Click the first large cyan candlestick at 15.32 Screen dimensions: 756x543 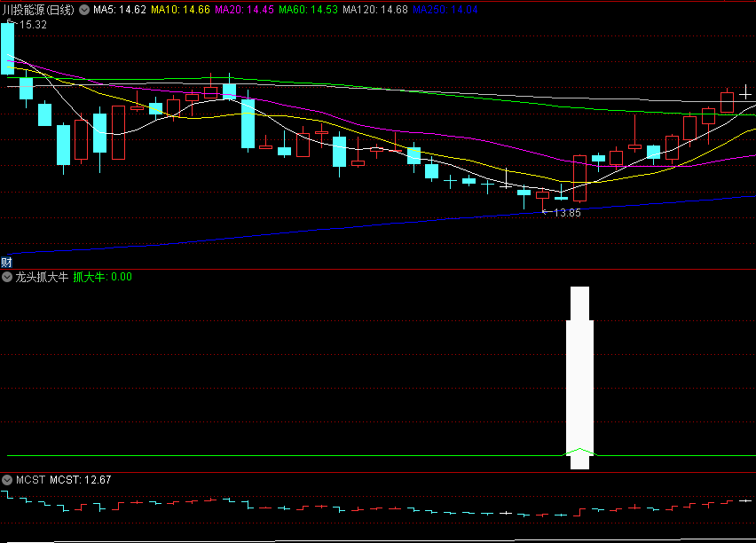coord(8,49)
